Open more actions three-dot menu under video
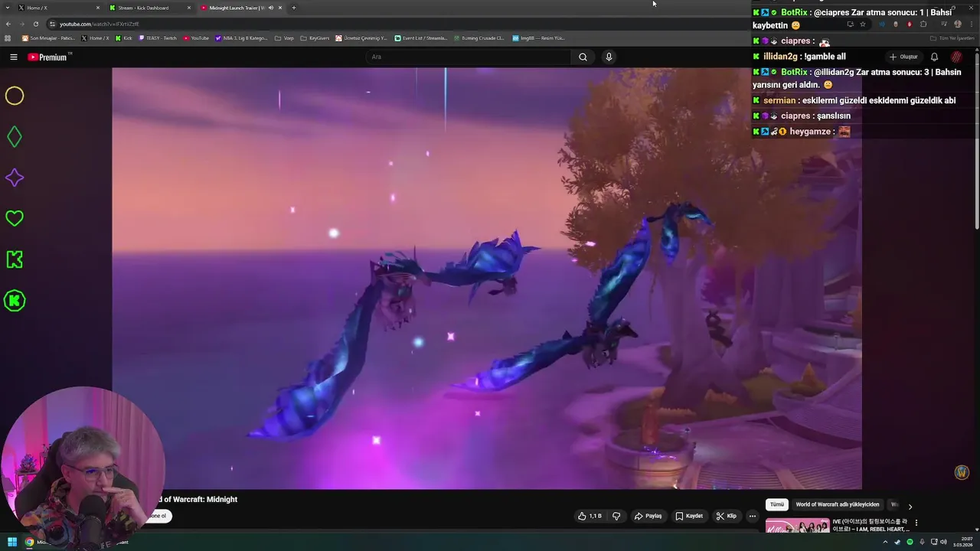This screenshot has height=551, width=980. pyautogui.click(x=752, y=516)
